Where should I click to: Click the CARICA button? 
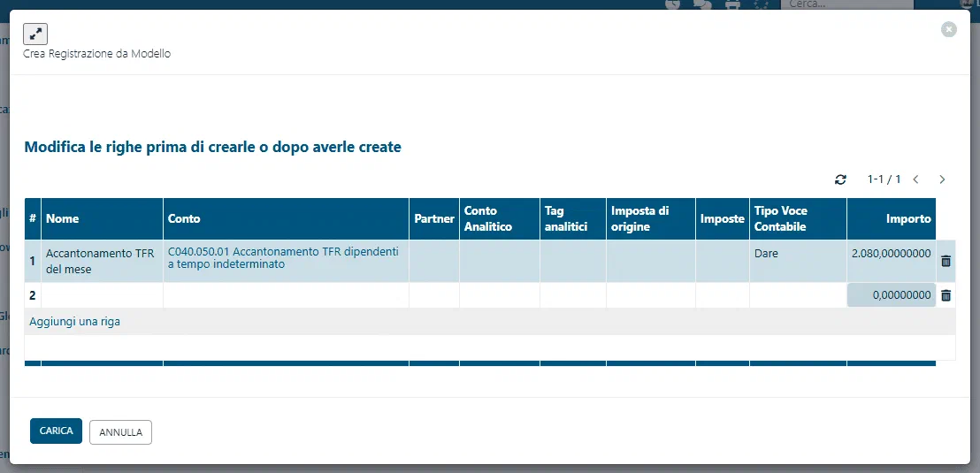[x=57, y=431]
